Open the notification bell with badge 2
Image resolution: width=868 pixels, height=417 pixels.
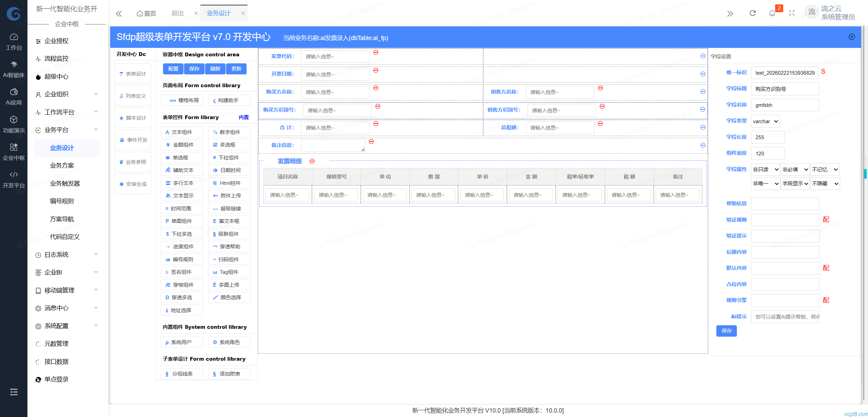772,13
